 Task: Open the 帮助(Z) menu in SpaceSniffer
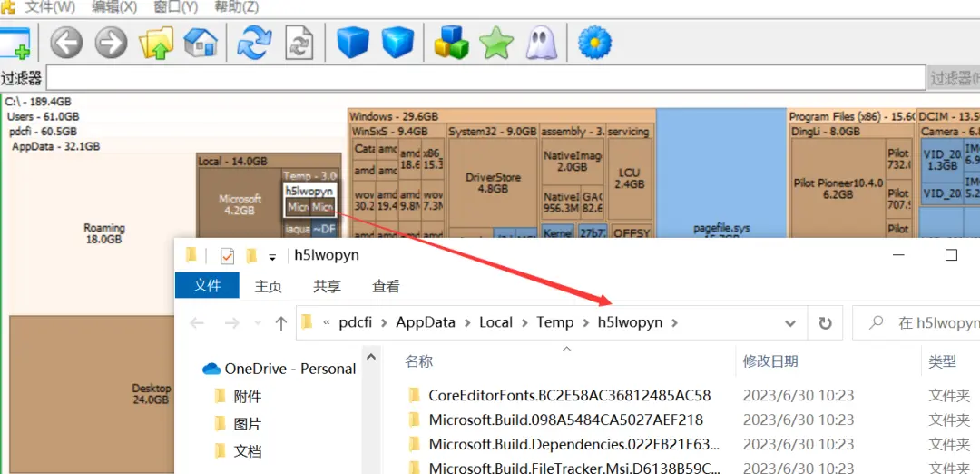click(236, 7)
